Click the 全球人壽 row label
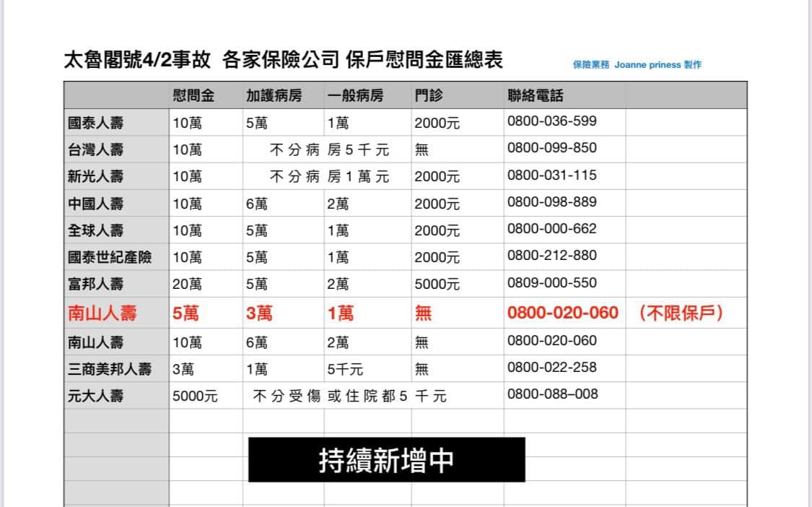The width and height of the screenshot is (812, 507). point(96,230)
